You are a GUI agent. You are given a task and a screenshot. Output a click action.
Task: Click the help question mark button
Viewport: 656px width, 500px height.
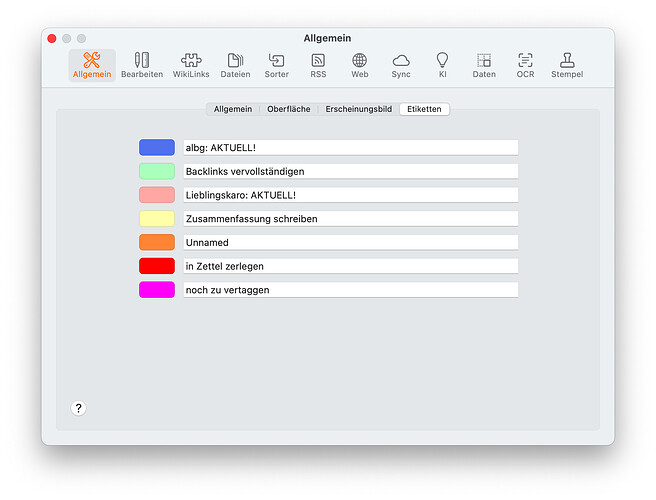79,408
